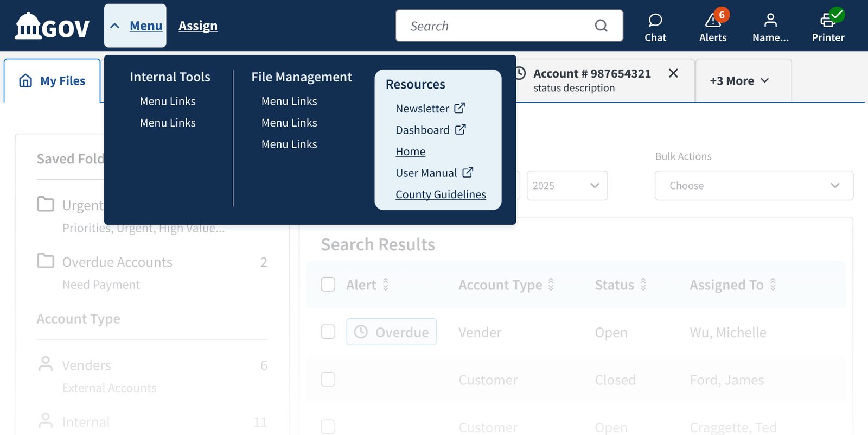This screenshot has width=868, height=435.
Task: Sort by the Alert column arrows
Action: pos(386,285)
